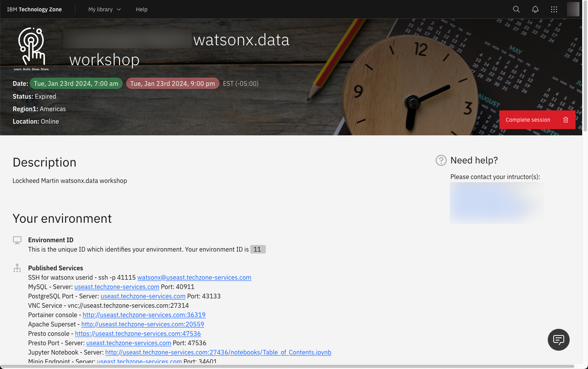Click the Technology Zone workshop logo
The image size is (588, 369).
[x=32, y=49]
